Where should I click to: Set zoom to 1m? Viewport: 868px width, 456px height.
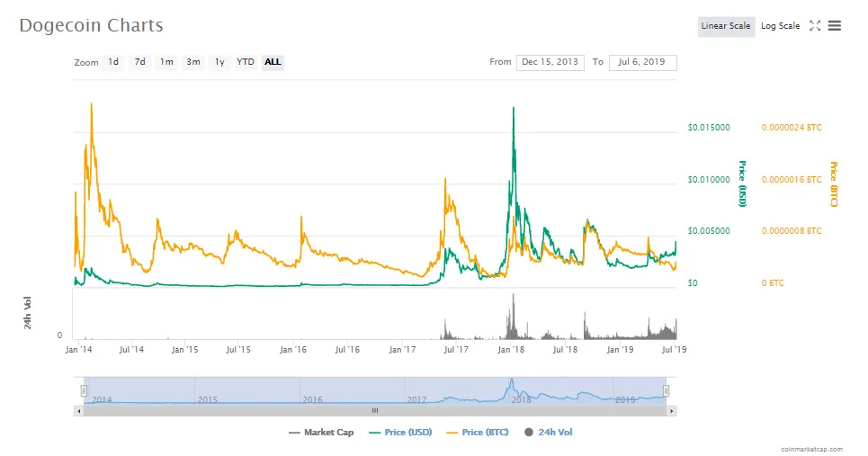(x=166, y=62)
